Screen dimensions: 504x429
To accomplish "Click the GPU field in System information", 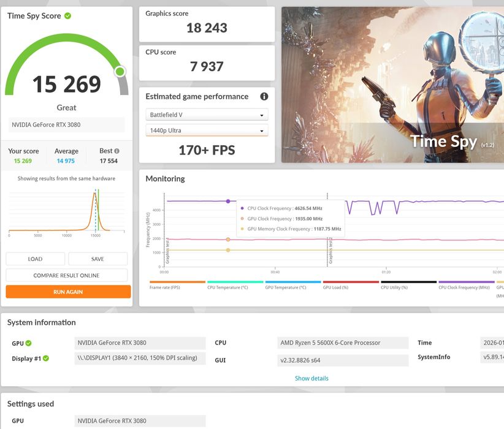I will pos(140,343).
